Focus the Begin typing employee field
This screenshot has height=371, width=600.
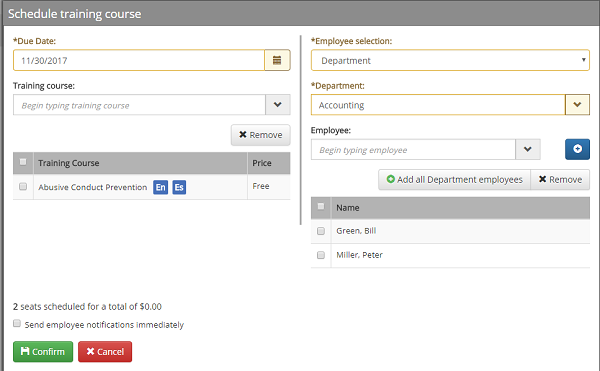tap(413, 149)
